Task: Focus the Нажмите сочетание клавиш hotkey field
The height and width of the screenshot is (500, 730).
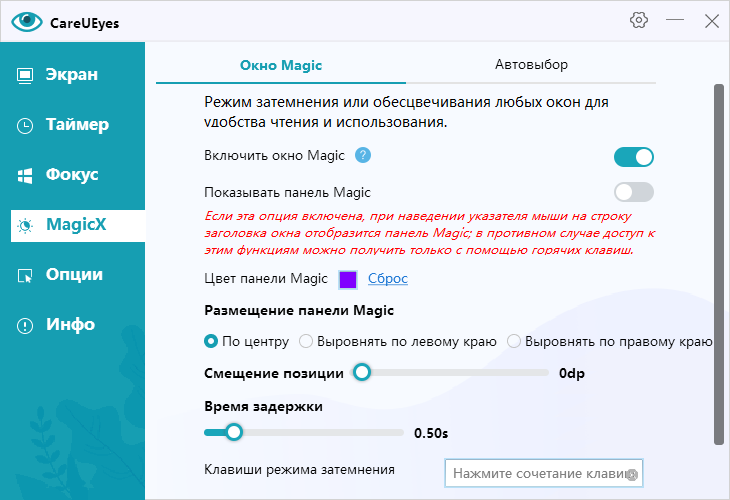Action: pyautogui.click(x=543, y=473)
